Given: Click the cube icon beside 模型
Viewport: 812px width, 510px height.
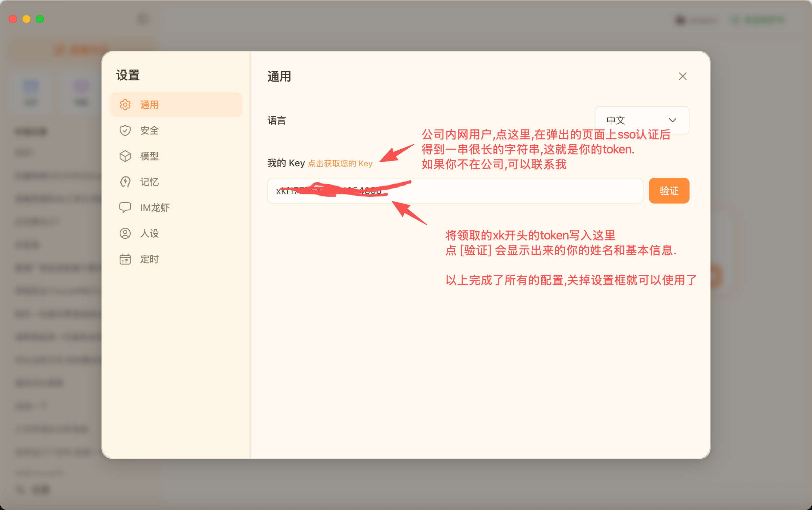Looking at the screenshot, I should click(126, 156).
